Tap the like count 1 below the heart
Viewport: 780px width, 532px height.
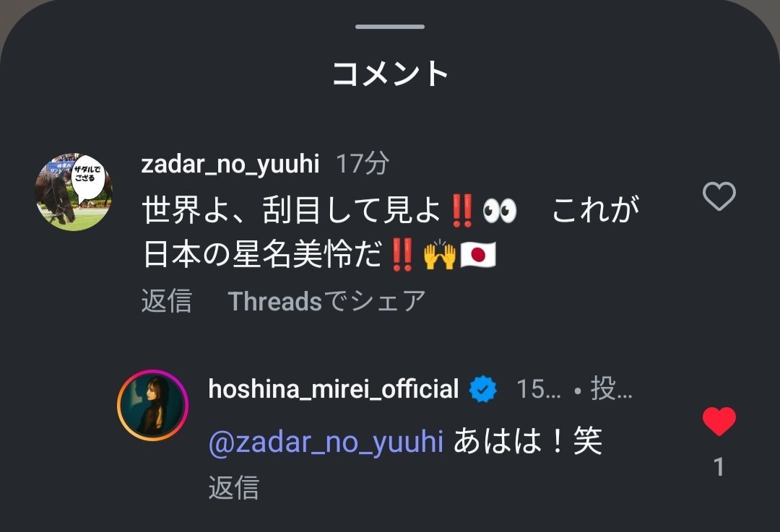(719, 467)
